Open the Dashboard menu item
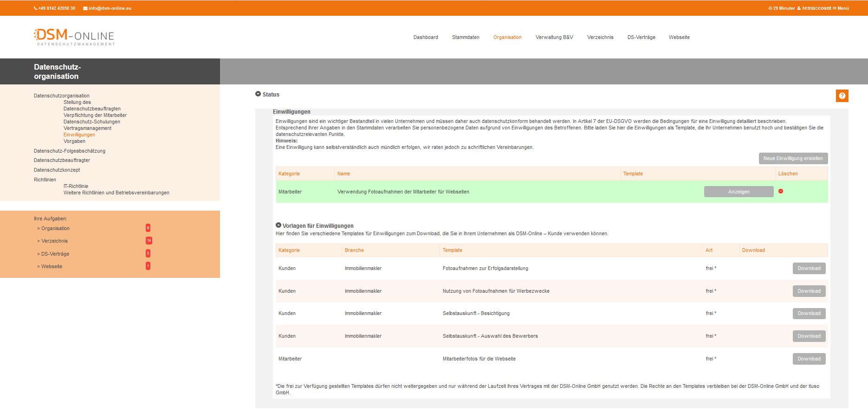 426,37
